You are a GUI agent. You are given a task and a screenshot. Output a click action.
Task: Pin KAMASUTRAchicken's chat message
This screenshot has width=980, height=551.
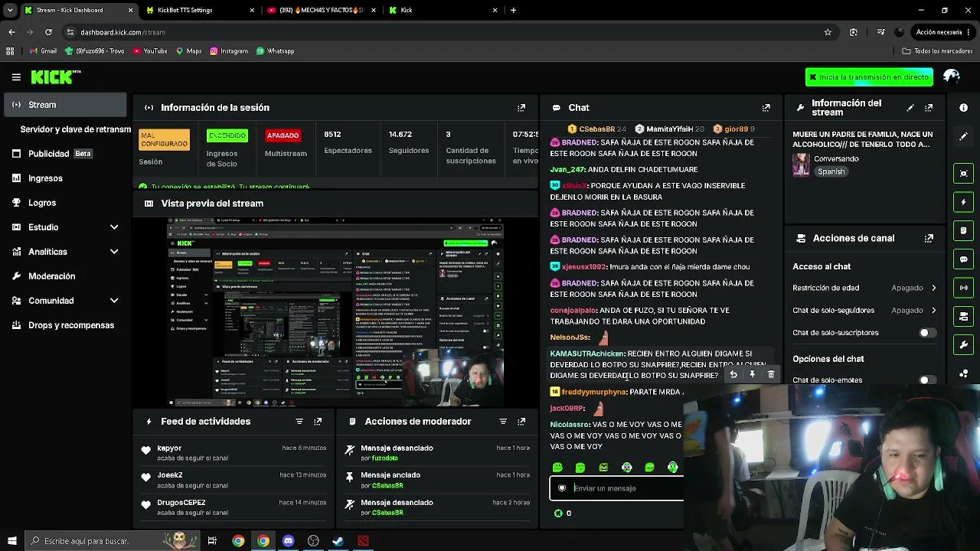(x=752, y=374)
